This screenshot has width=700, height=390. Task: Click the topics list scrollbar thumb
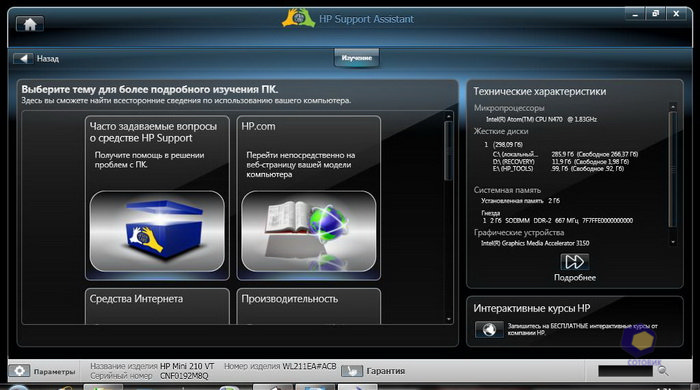448,151
